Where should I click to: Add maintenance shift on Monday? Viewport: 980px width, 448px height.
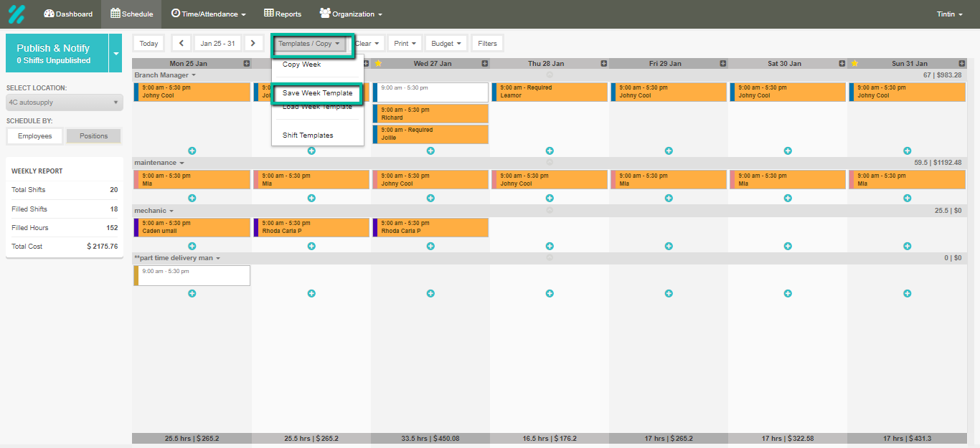[192, 198]
